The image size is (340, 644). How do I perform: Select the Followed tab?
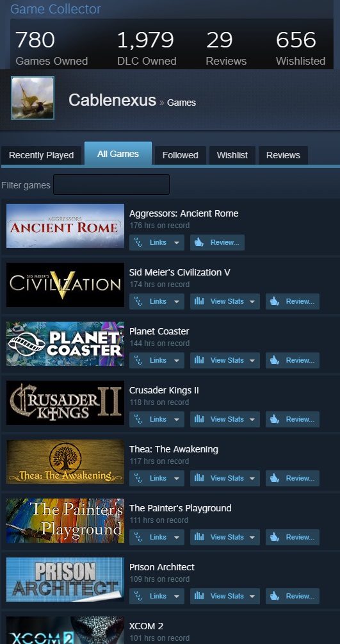(x=181, y=155)
